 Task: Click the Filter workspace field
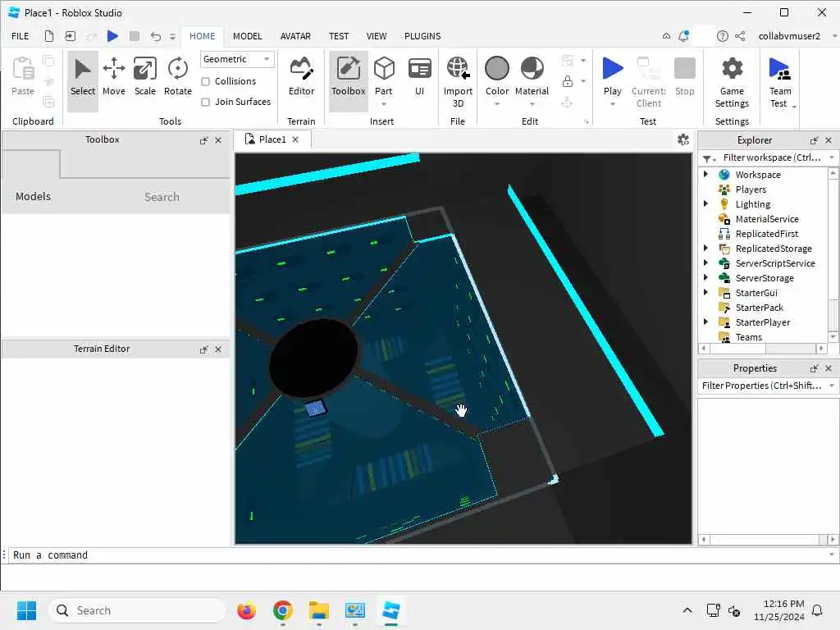(772, 157)
